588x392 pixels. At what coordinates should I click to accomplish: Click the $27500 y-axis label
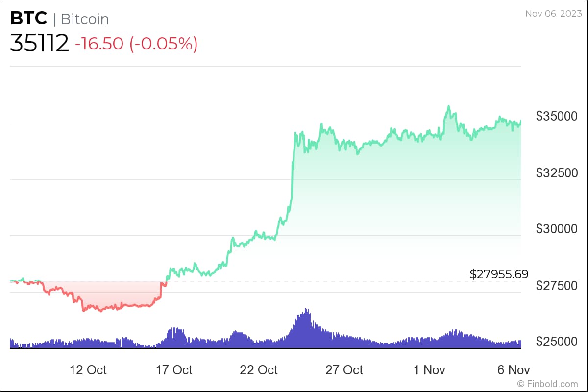point(556,285)
